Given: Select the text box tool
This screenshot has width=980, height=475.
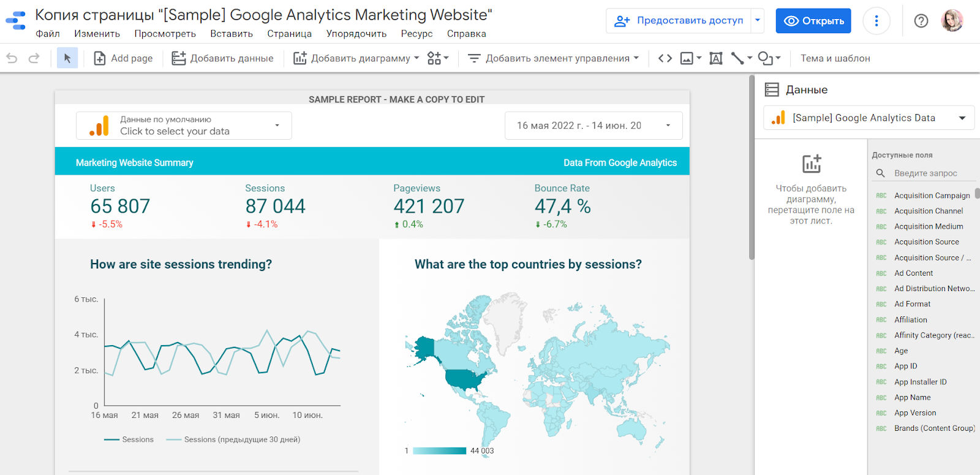Looking at the screenshot, I should tap(715, 58).
